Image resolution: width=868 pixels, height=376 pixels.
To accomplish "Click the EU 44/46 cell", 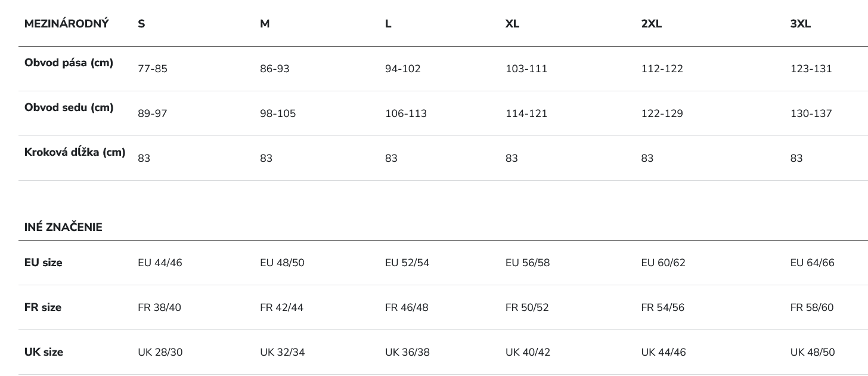I will click(x=160, y=263).
